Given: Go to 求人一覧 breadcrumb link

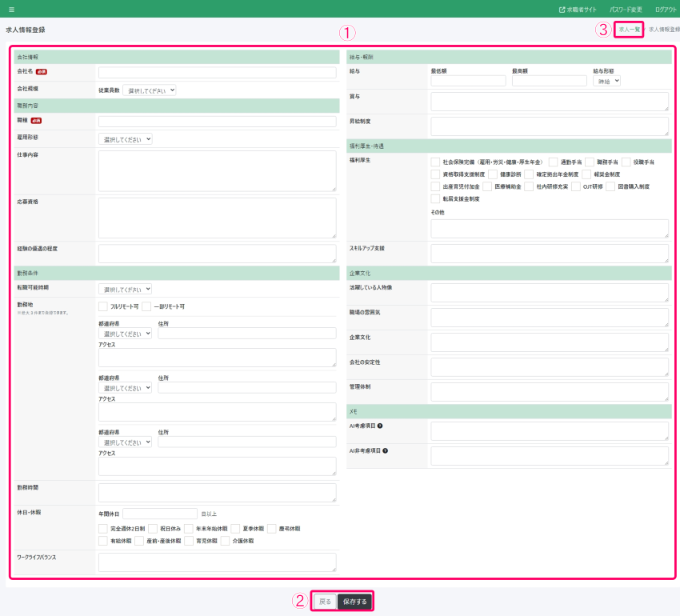Looking at the screenshot, I should click(x=630, y=30).
